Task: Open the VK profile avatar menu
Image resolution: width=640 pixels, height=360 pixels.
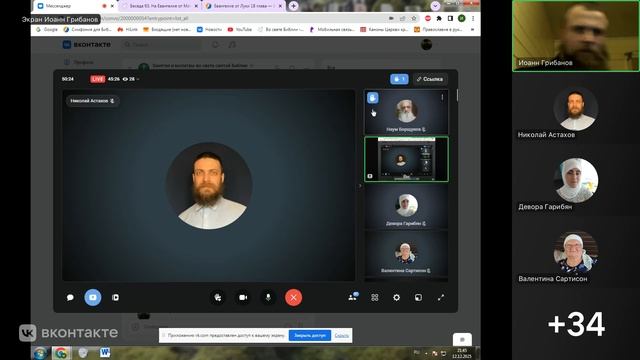Action: click(x=426, y=44)
